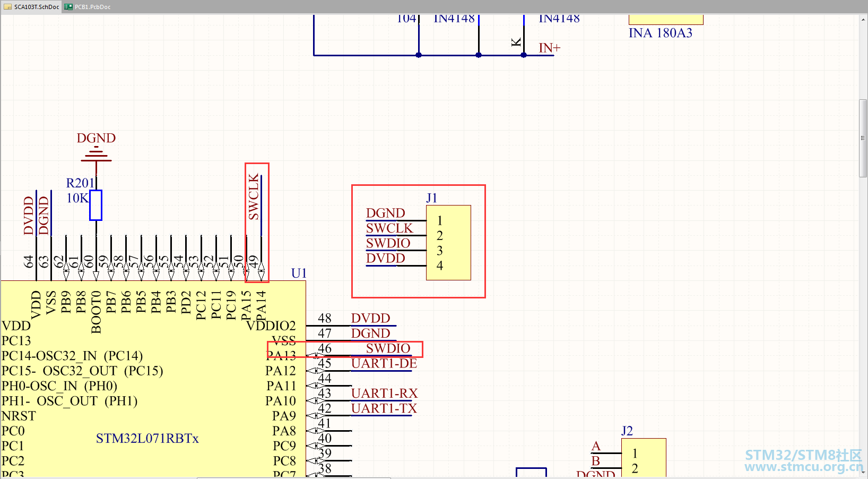This screenshot has height=479, width=868.
Task: Open the PCB1.PcbDoc document tab
Action: point(88,7)
